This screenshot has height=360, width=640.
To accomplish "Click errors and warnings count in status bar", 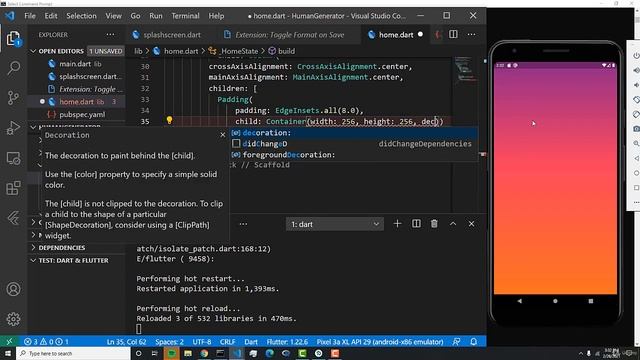I will click(46, 342).
